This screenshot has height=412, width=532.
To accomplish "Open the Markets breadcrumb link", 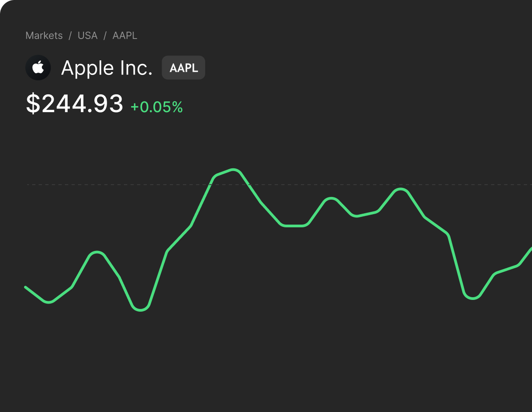I will 44,35.
